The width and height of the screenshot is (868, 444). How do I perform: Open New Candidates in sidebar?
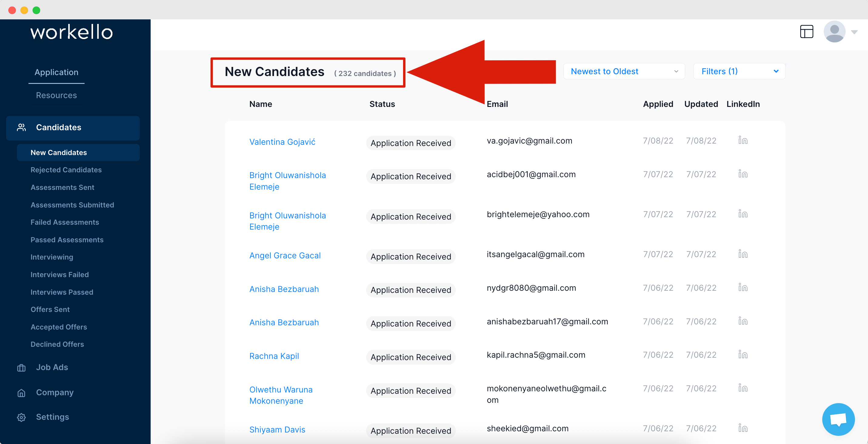[x=78, y=152]
